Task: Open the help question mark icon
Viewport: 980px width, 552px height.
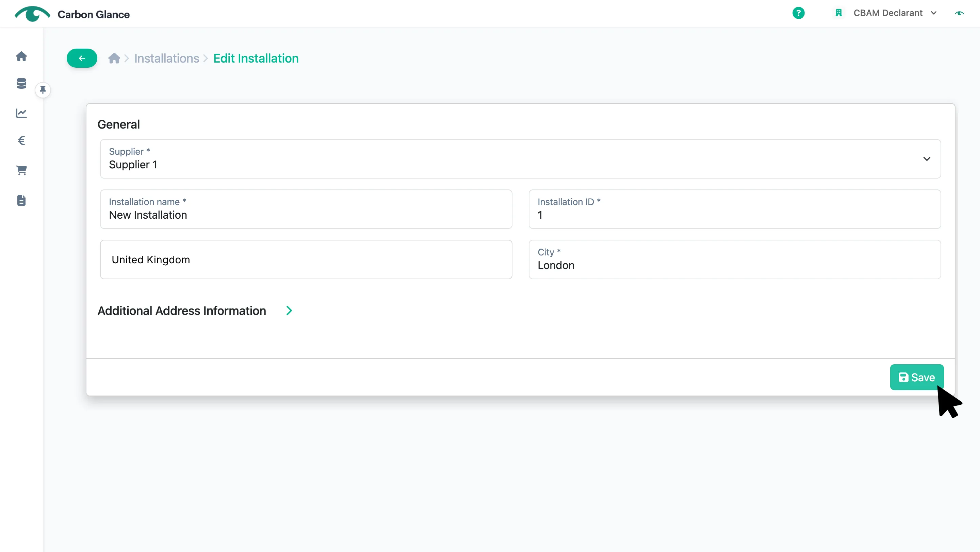Action: pyautogui.click(x=798, y=13)
